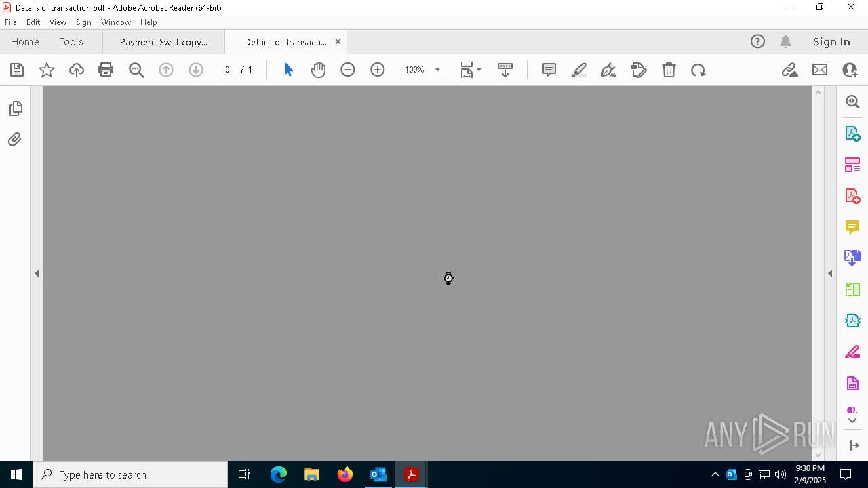Zoom in with the plus button
868x488 pixels.
[378, 70]
